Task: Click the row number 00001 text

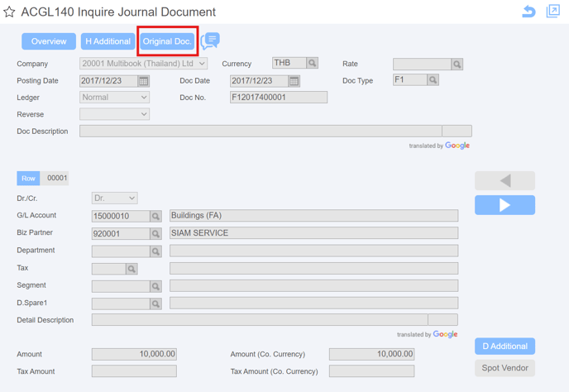Action: pos(57,178)
